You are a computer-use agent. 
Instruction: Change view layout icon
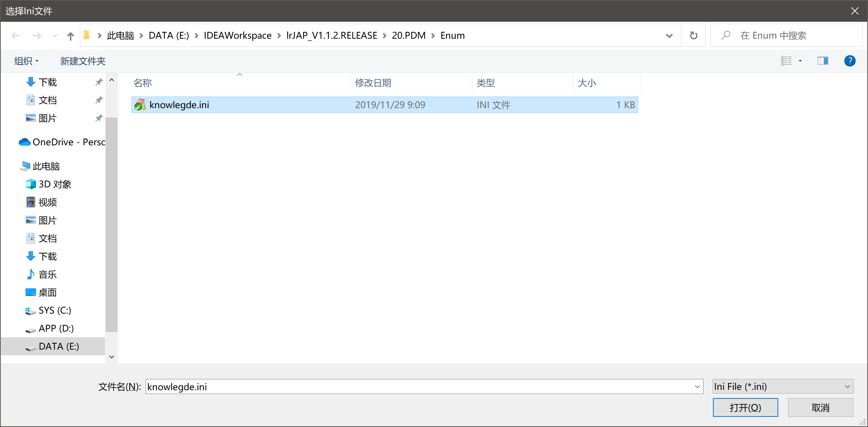coord(786,61)
